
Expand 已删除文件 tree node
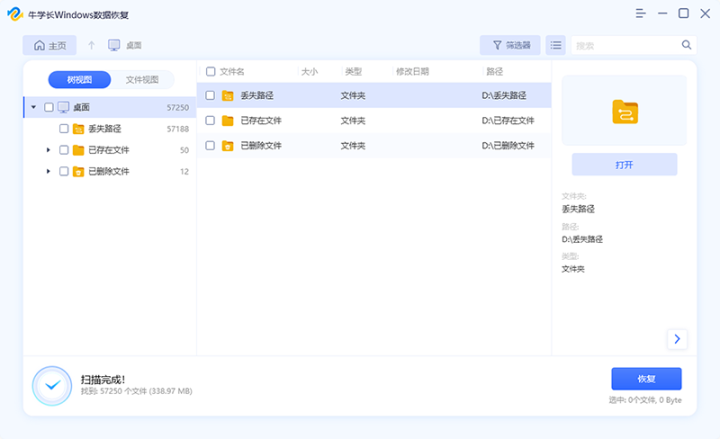pos(48,171)
